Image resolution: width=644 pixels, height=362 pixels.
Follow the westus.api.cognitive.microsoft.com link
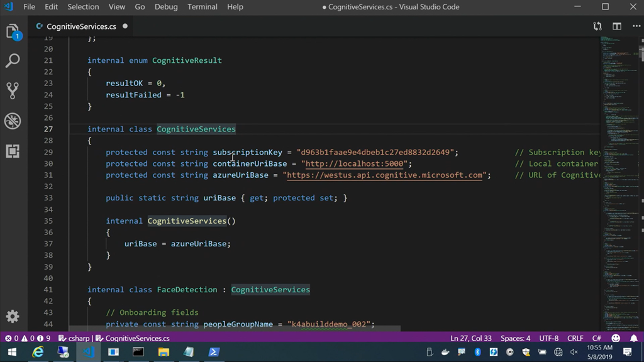coord(385,175)
